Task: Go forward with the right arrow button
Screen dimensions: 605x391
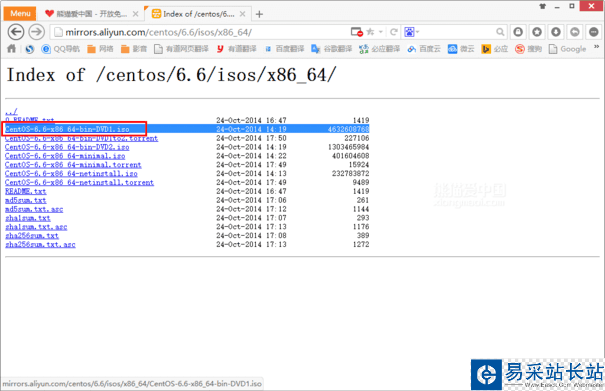Action: (37, 32)
